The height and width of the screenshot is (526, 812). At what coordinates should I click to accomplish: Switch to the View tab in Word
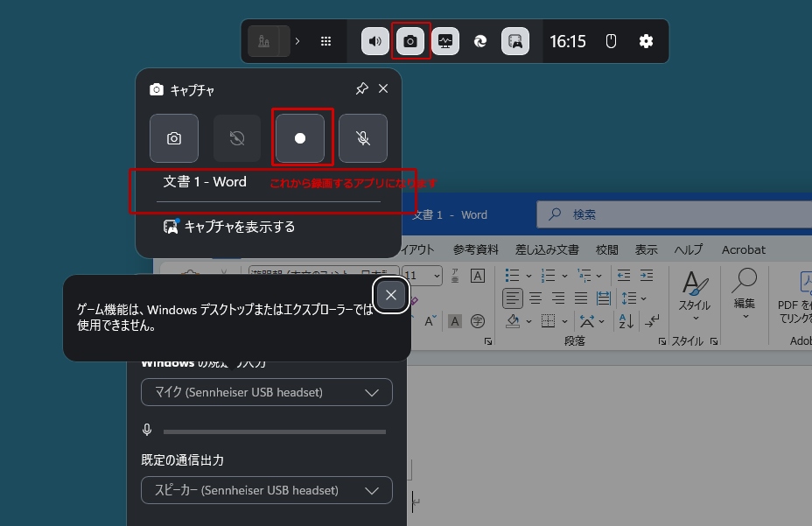tap(647, 249)
